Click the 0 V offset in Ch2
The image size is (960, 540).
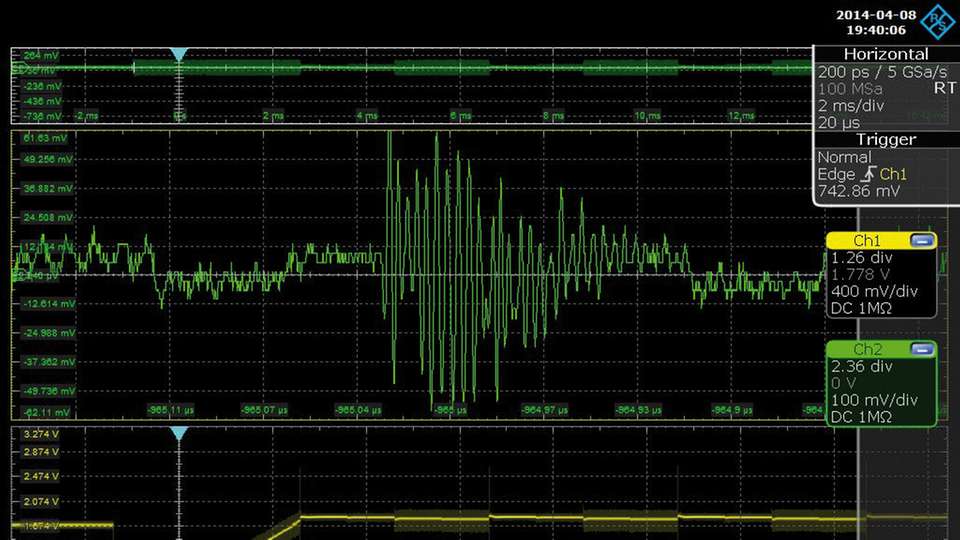[x=843, y=384]
